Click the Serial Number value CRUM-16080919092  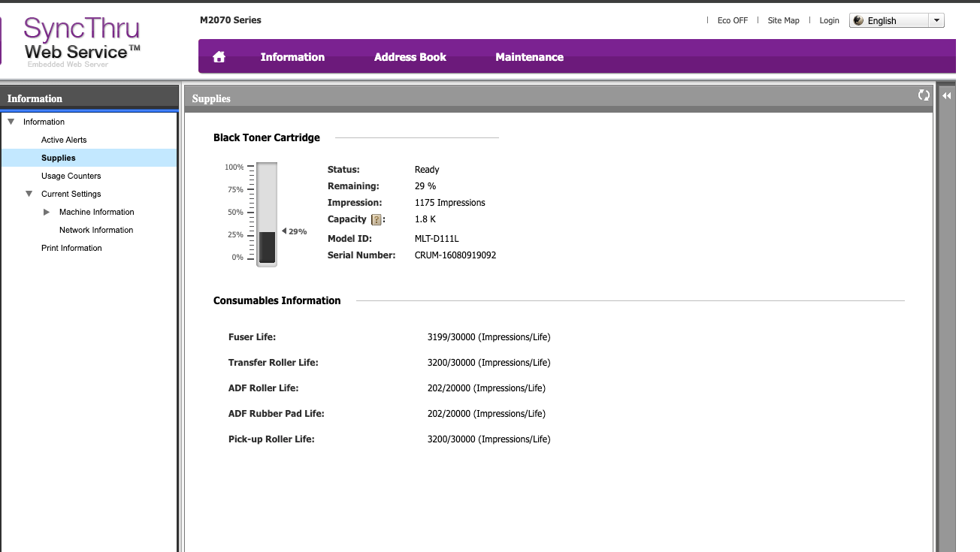click(455, 255)
